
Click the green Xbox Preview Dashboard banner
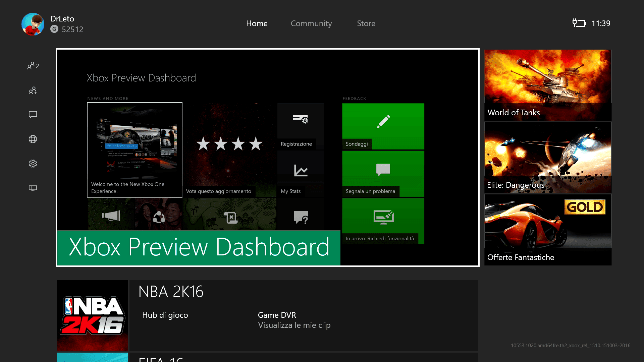[199, 247]
